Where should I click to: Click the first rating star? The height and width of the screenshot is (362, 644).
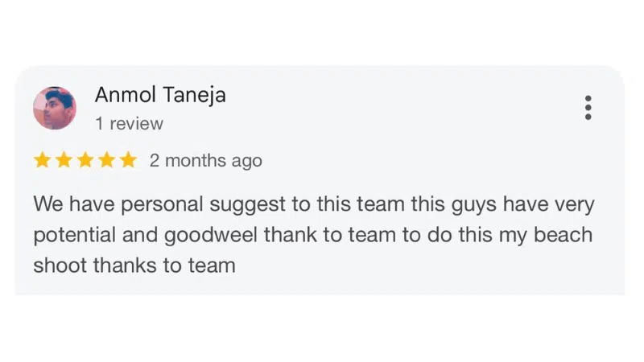42,160
